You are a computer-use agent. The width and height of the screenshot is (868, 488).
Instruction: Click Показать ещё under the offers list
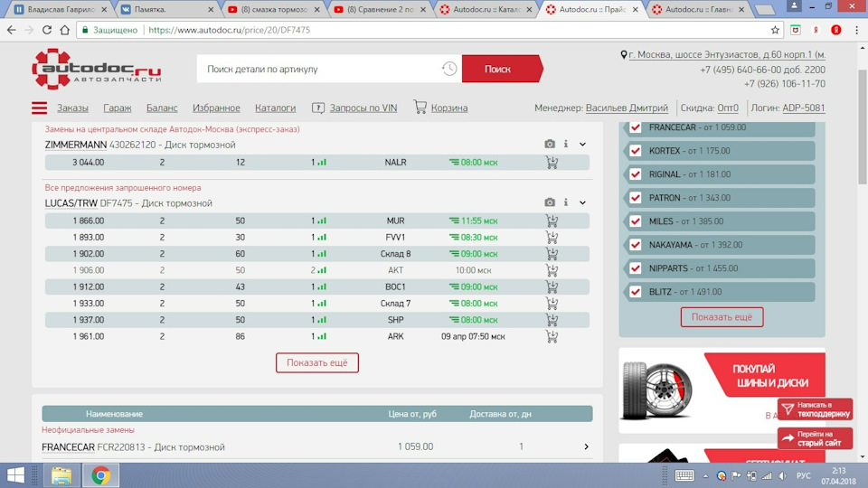tap(317, 363)
